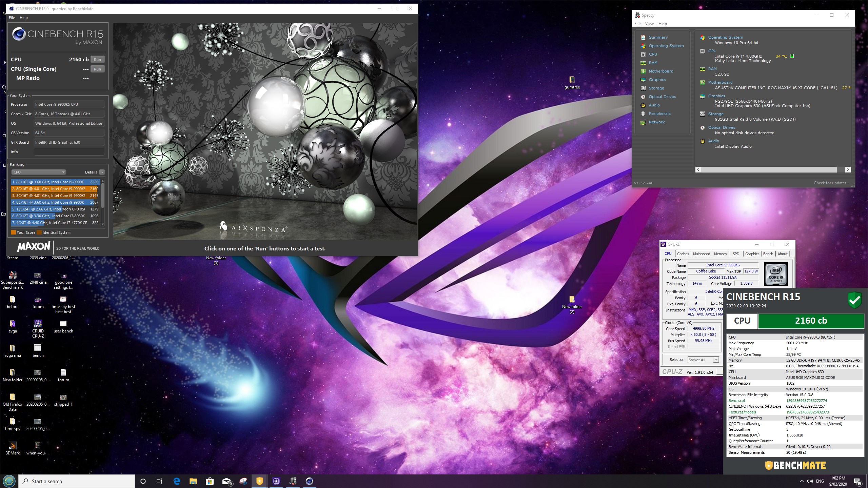Click Check for updates link in Speccy
Viewport: 868px width, 488px height.
tap(831, 183)
